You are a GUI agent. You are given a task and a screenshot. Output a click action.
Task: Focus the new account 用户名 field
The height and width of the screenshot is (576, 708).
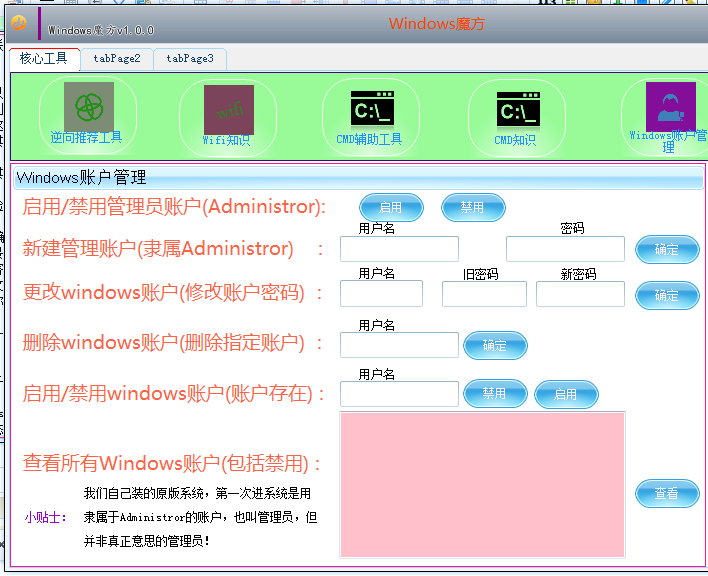coord(399,249)
